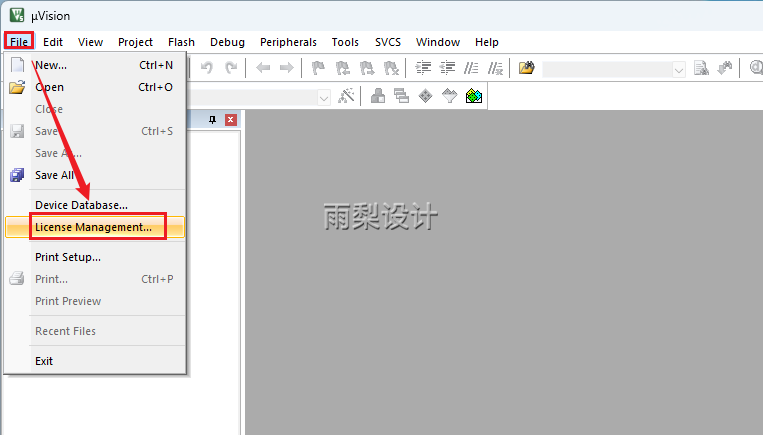
Task: Select Device Database... menu entry
Action: point(95,205)
